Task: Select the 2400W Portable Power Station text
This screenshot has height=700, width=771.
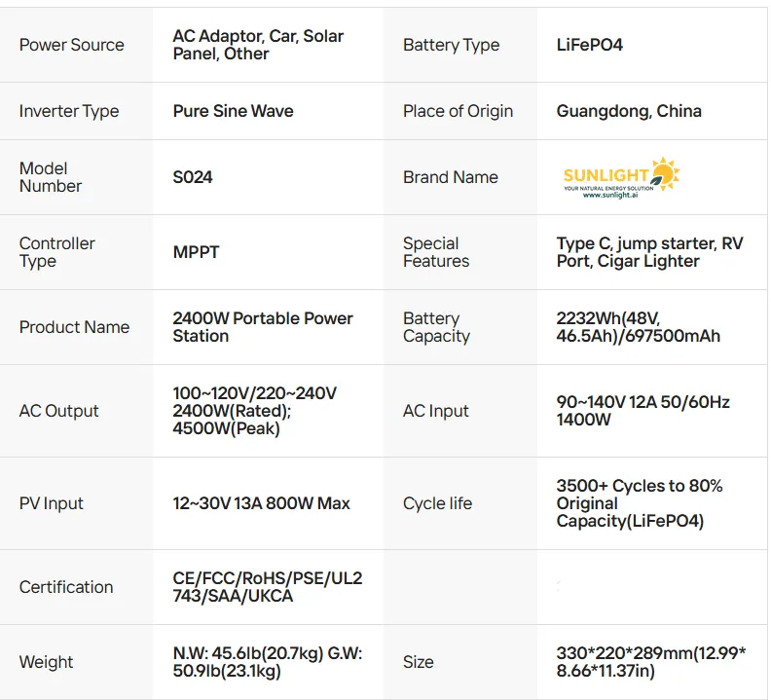Action: (262, 327)
